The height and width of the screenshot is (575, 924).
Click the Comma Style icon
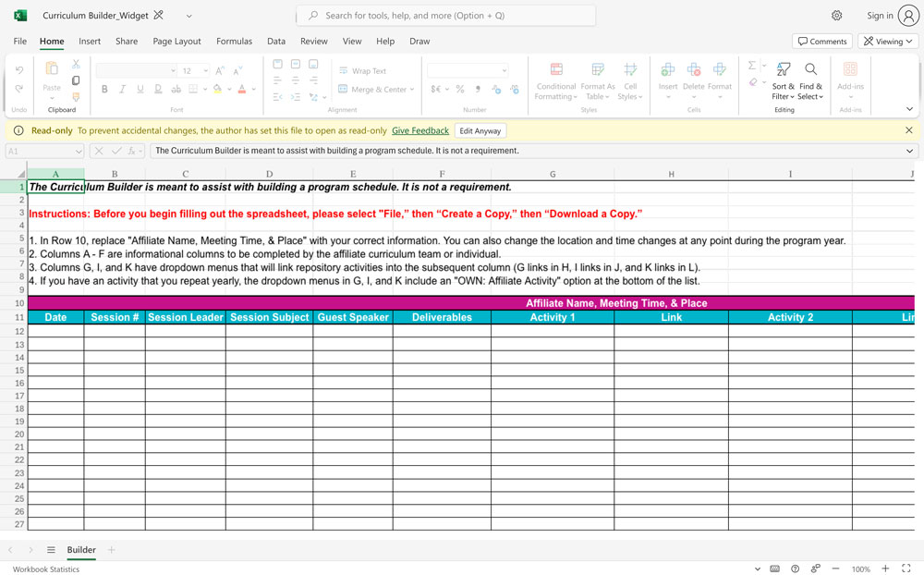pyautogui.click(x=478, y=89)
